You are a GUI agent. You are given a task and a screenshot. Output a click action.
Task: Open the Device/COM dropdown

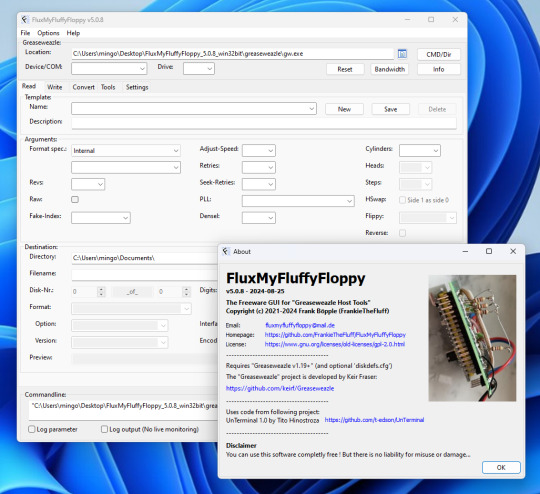click(x=109, y=69)
